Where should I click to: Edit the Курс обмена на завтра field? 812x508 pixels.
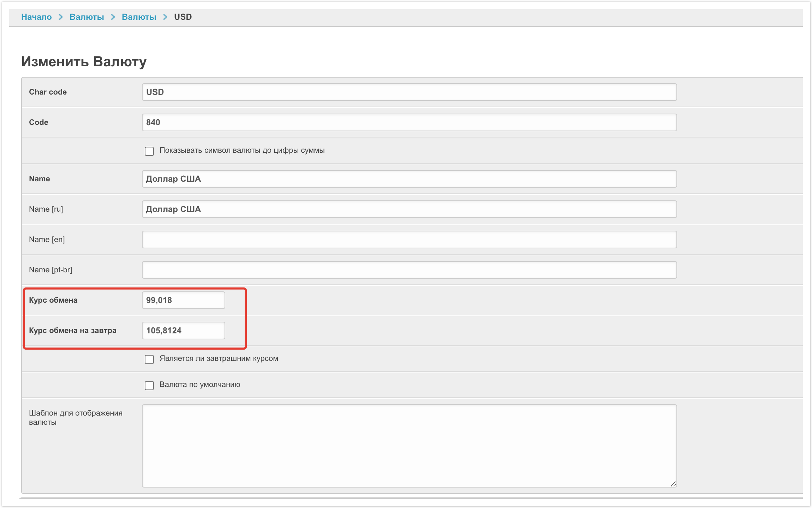click(183, 331)
